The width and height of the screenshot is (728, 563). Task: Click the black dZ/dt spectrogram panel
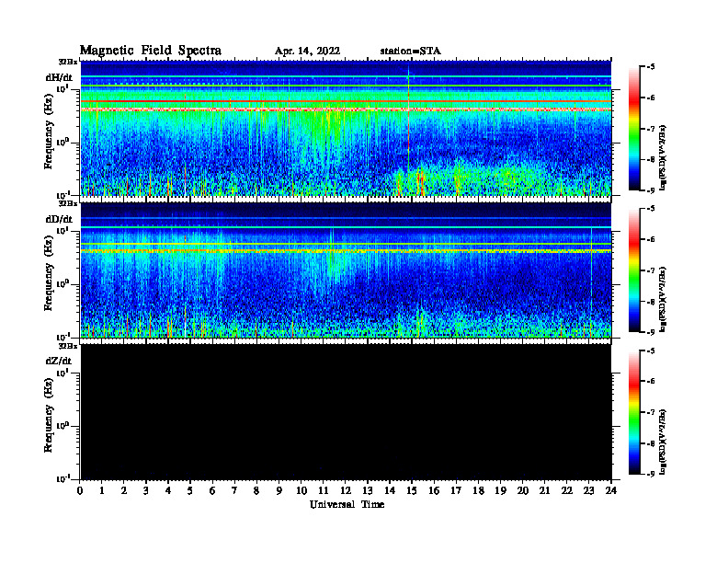click(346, 411)
